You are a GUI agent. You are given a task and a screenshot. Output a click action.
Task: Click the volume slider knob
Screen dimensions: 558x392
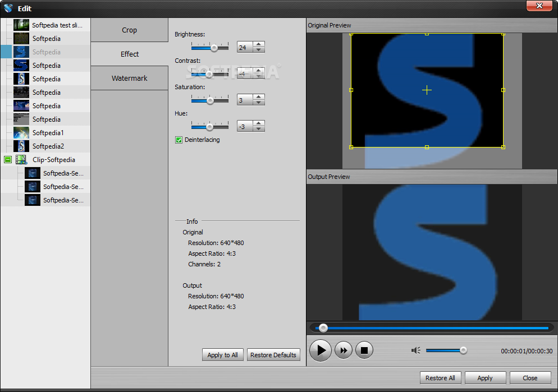pyautogui.click(x=463, y=351)
